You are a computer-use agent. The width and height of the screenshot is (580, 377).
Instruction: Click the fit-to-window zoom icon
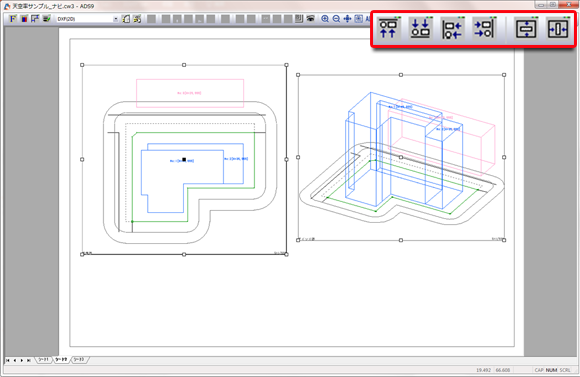[x=358, y=19]
